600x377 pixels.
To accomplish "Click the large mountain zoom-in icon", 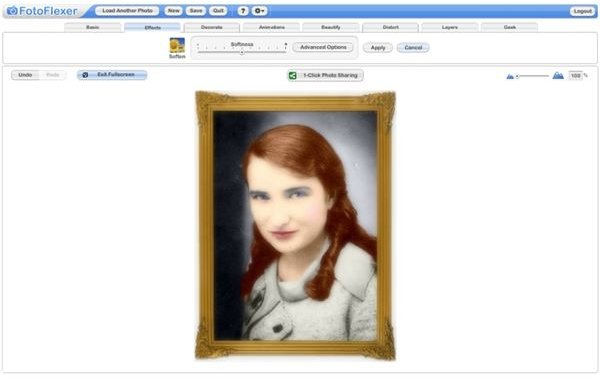I will point(558,75).
